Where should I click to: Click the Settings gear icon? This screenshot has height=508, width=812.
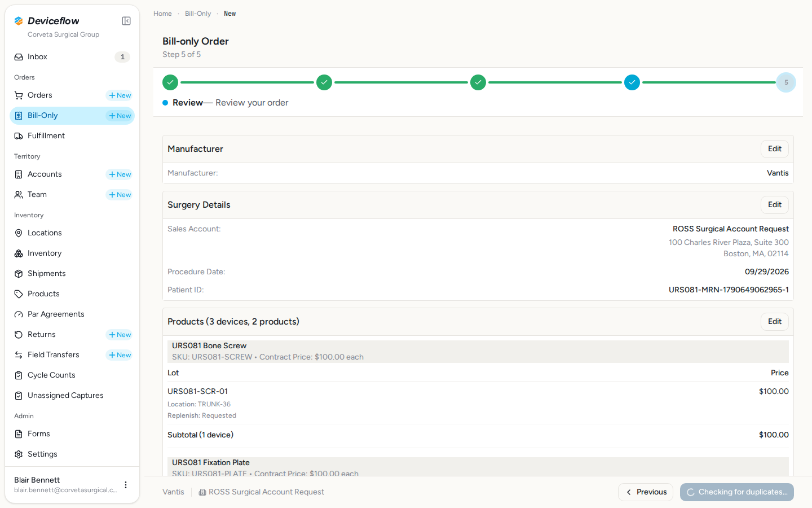[19, 454]
